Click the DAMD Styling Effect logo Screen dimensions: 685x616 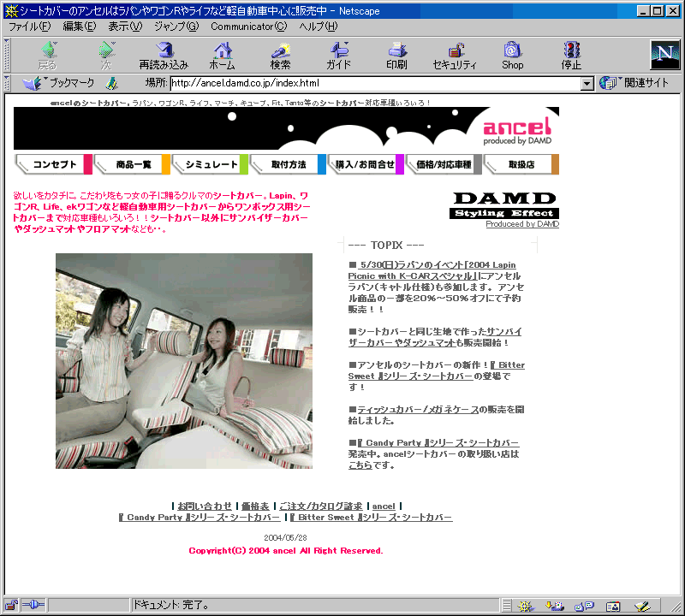pyautogui.click(x=504, y=205)
